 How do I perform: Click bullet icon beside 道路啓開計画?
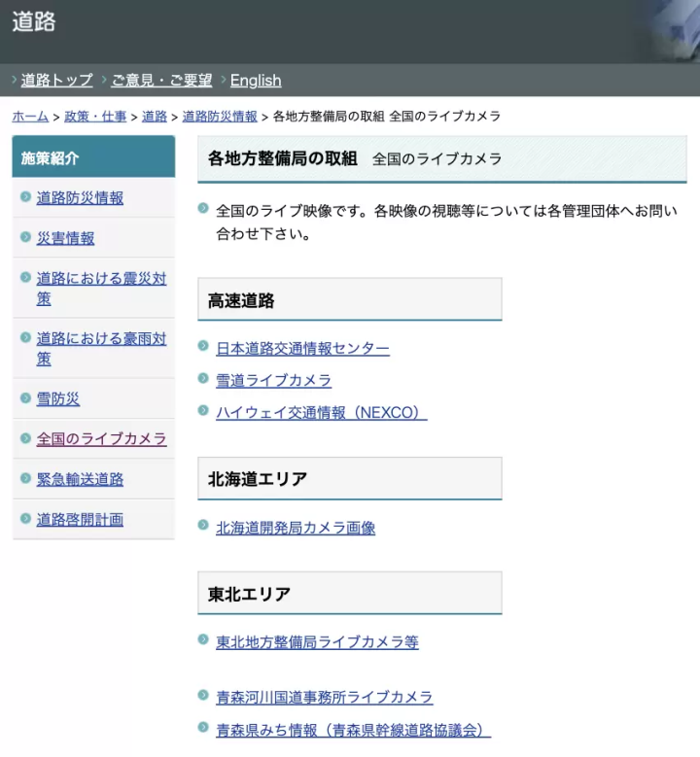pos(25,518)
